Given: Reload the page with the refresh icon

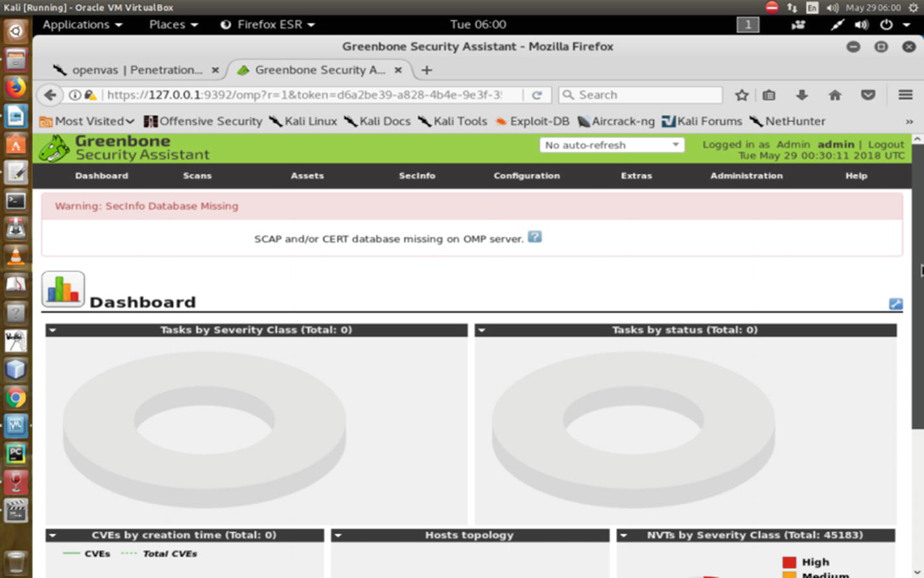Looking at the screenshot, I should 537,95.
